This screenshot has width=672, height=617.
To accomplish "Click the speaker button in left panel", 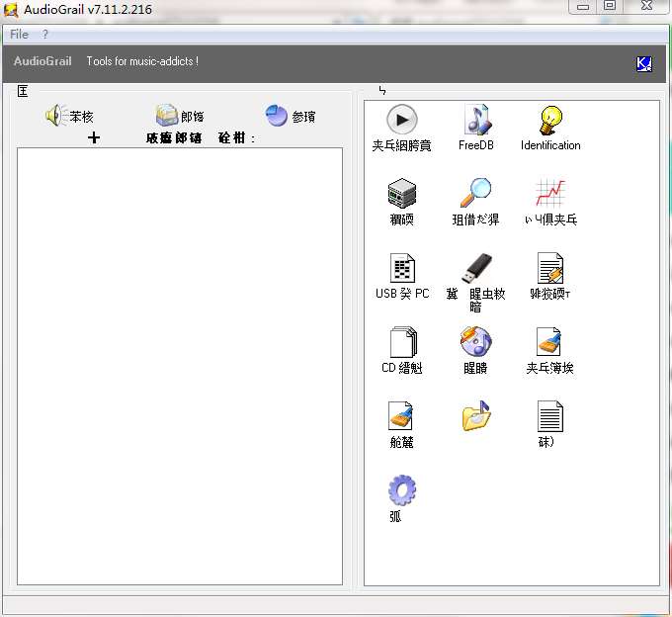I will click(56, 116).
